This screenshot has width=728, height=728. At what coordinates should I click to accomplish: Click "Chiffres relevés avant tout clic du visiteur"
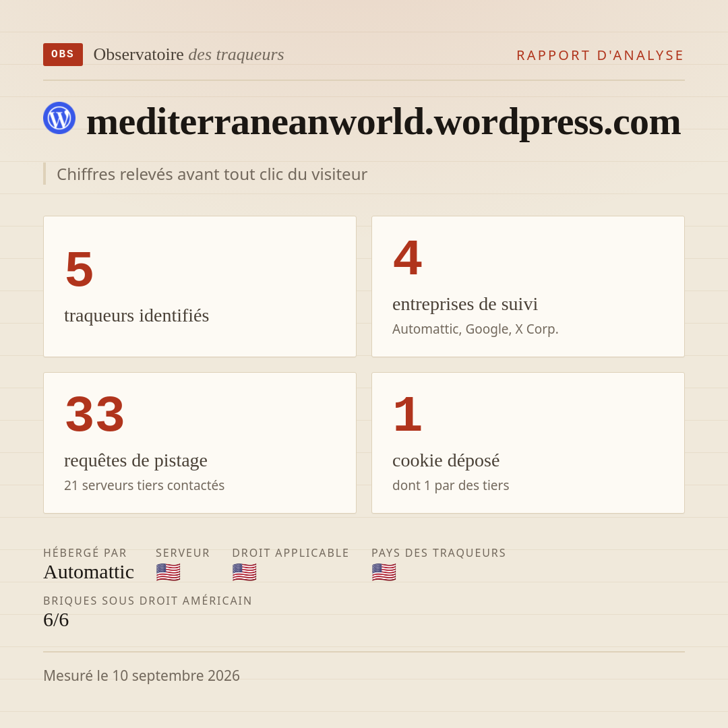212,174
